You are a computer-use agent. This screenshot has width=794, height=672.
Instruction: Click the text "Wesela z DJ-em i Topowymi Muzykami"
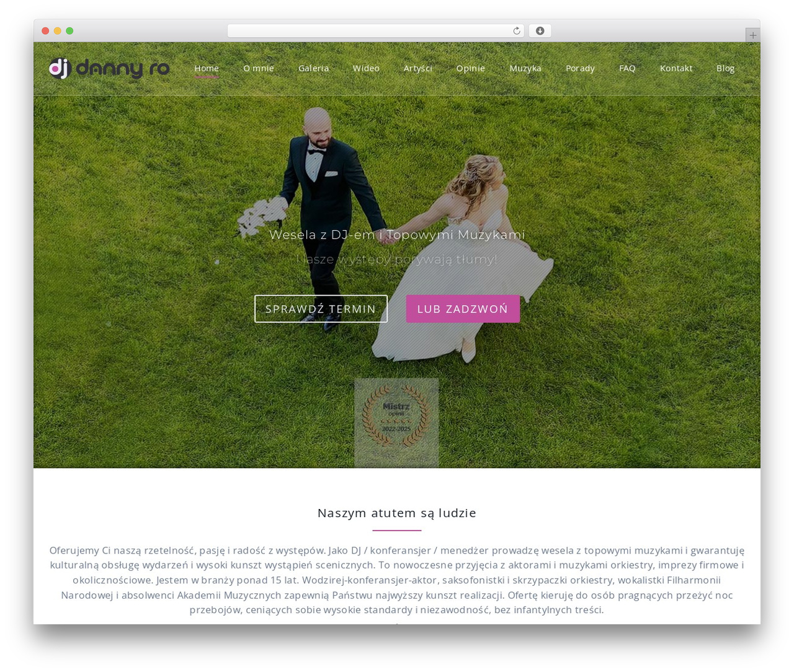(x=397, y=235)
